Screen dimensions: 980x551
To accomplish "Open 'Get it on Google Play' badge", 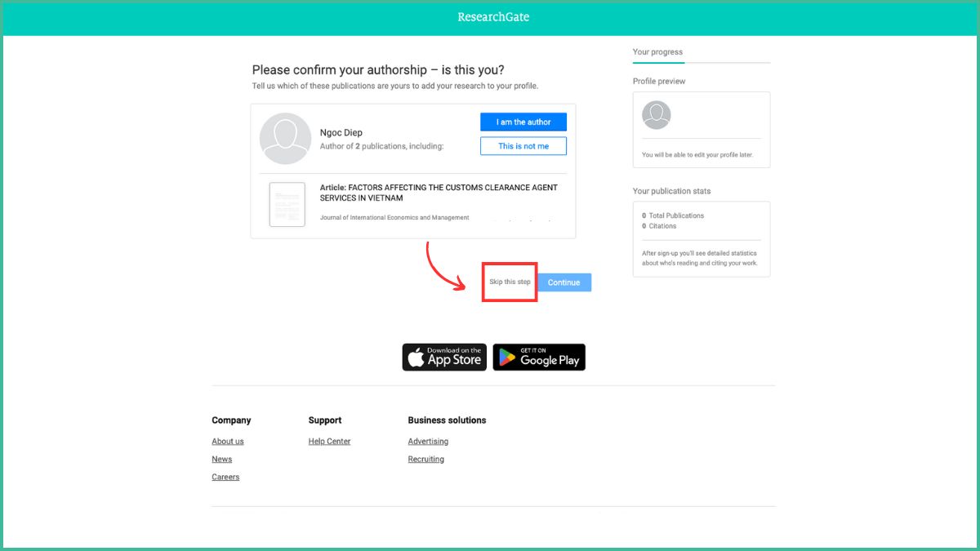I will coord(539,358).
